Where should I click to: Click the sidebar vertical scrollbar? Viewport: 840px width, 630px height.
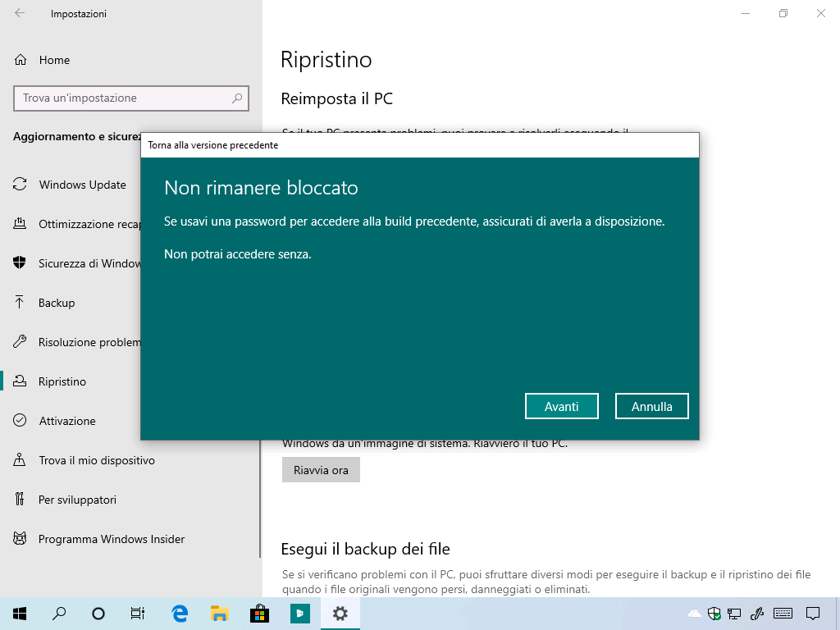point(260,498)
